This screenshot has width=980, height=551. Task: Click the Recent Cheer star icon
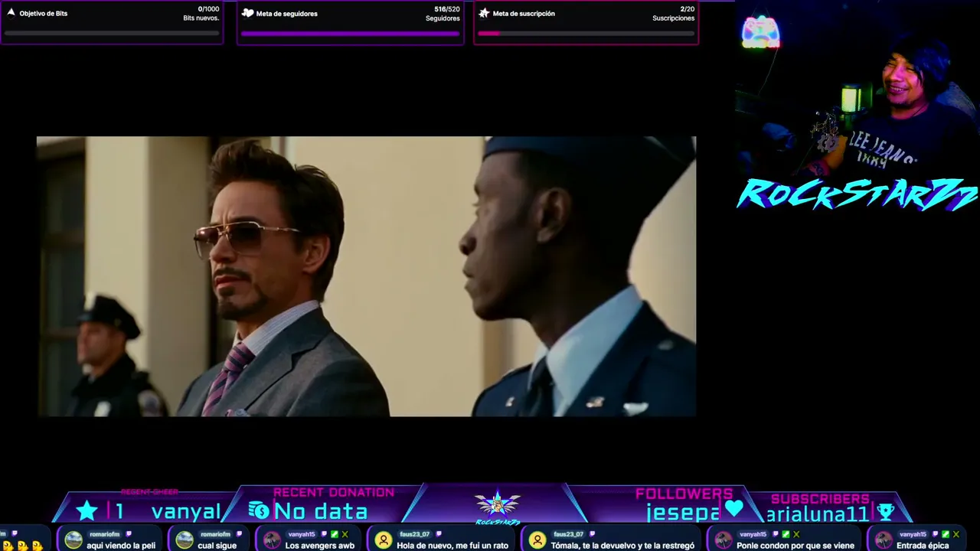tap(87, 510)
